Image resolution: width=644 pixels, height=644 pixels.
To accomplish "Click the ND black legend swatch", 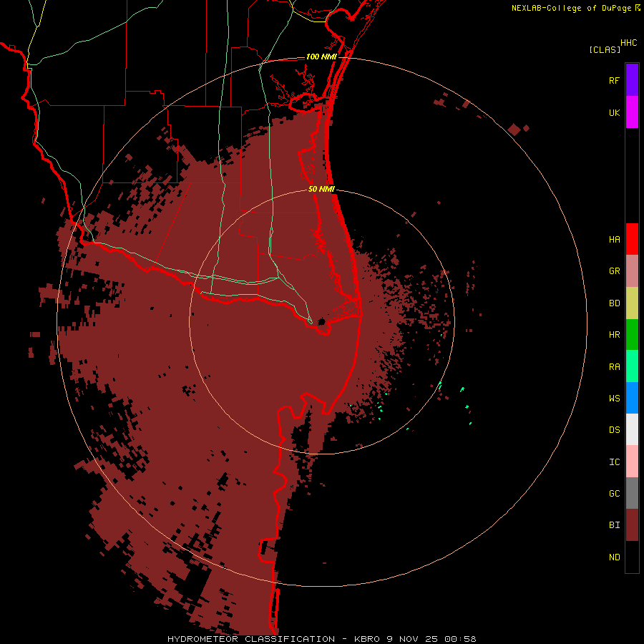I will [632, 557].
